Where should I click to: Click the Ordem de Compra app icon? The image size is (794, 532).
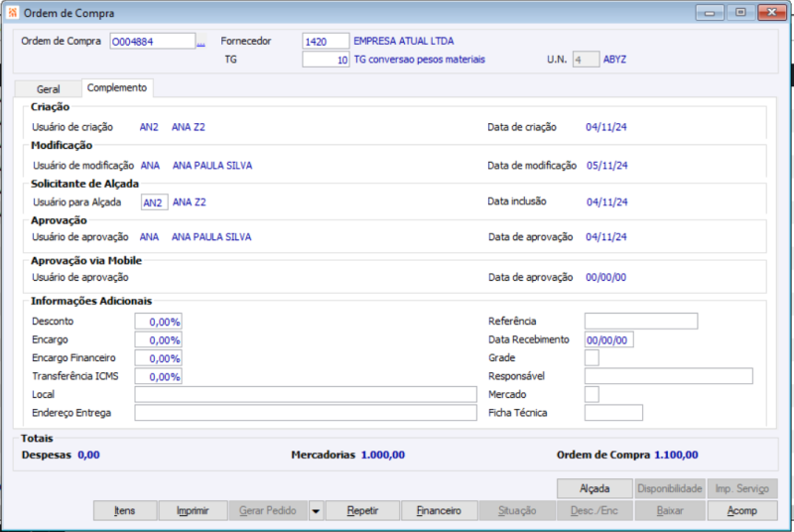pos(13,13)
